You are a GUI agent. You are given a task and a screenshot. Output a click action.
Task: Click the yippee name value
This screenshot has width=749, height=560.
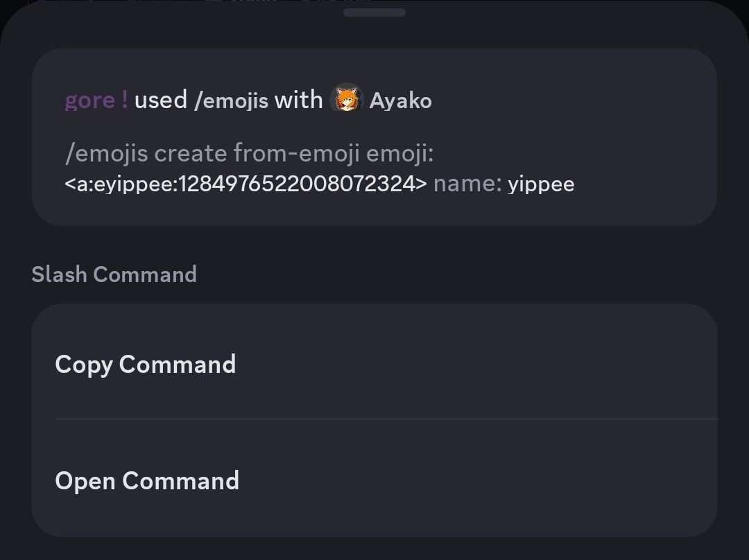[541, 185]
